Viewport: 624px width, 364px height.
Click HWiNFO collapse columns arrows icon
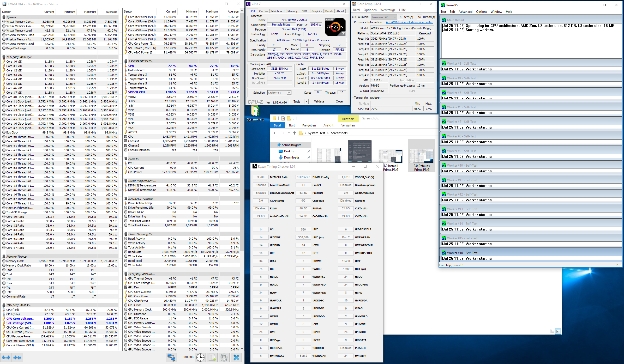(17, 357)
